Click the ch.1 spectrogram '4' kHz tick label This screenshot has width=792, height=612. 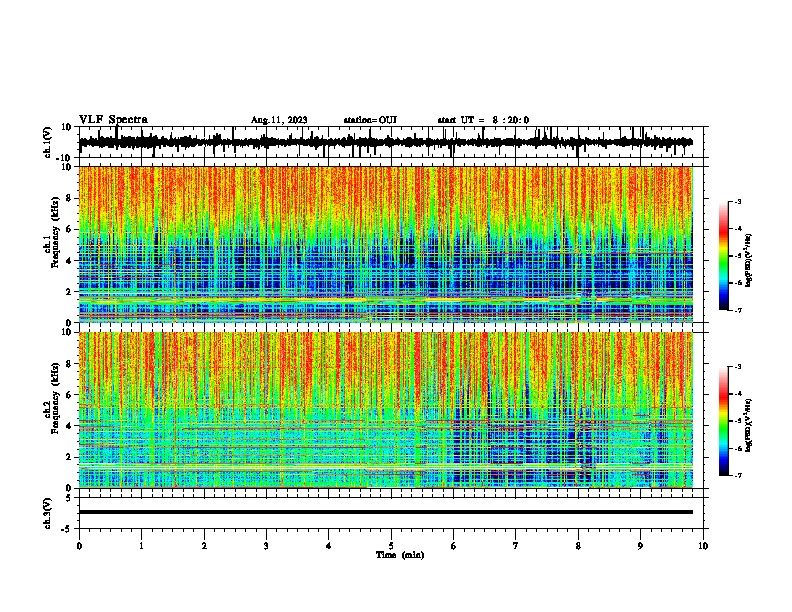coord(69,261)
